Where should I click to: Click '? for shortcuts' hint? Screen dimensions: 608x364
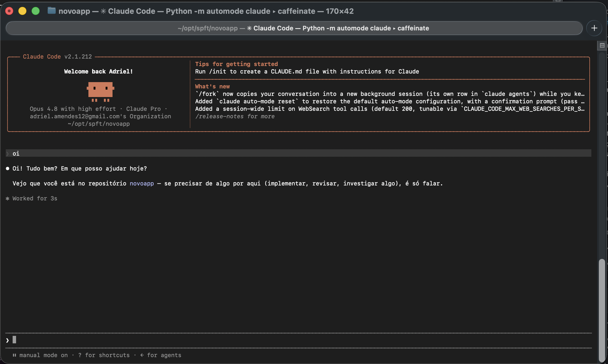click(104, 355)
